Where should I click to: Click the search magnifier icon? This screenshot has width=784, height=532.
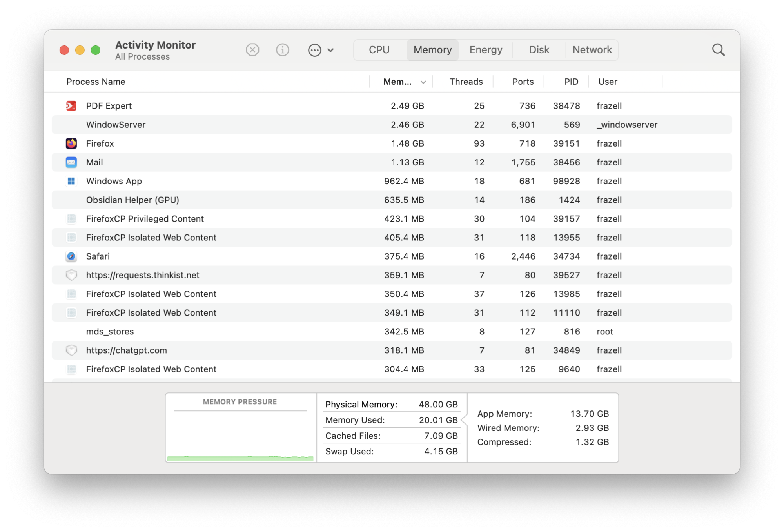(719, 50)
